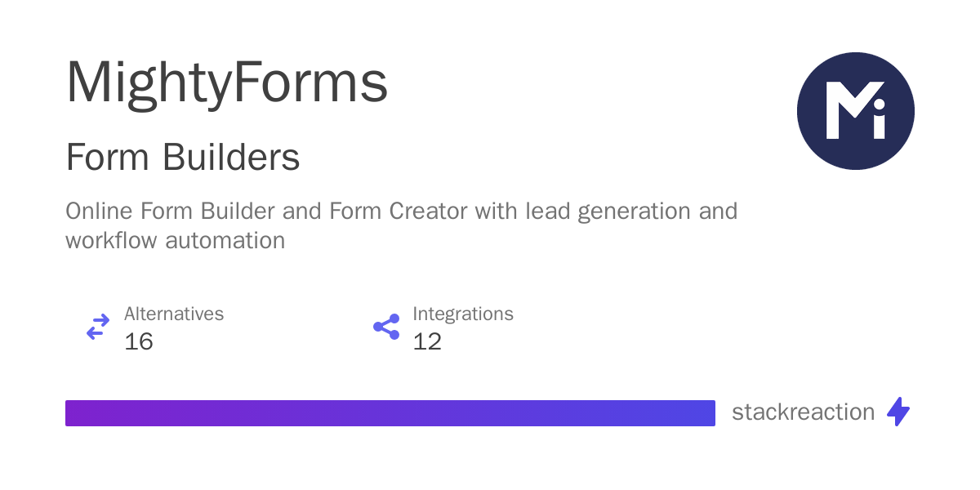Open the Alternatives label
The width and height of the screenshot is (980, 490).
coord(174,314)
